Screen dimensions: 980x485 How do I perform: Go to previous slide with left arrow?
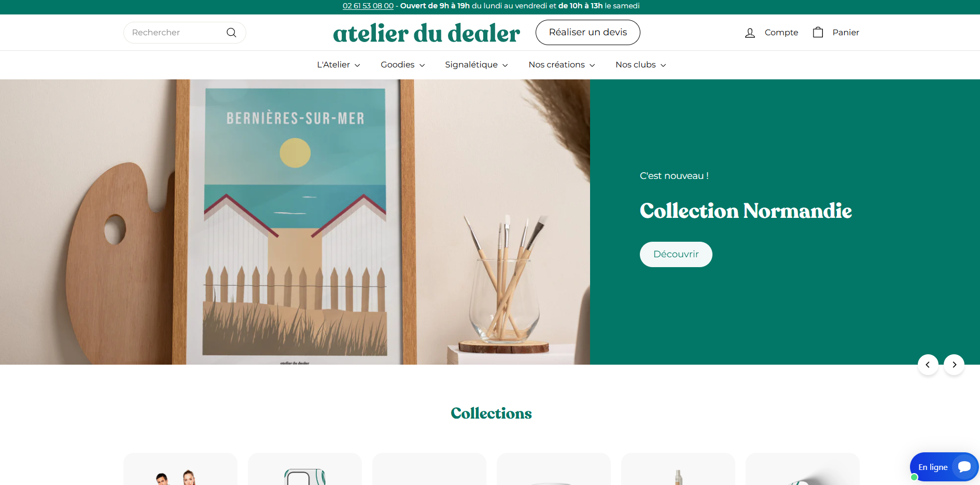[x=928, y=365]
